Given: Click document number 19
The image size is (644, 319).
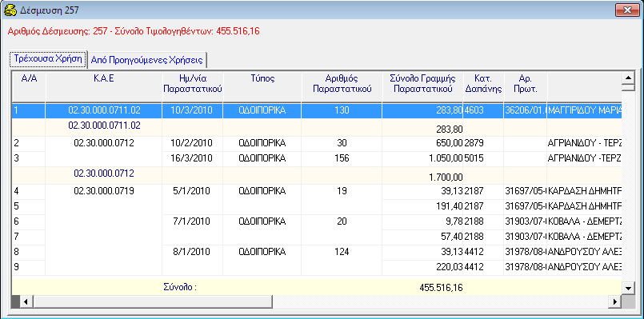Looking at the screenshot, I should [x=342, y=191].
